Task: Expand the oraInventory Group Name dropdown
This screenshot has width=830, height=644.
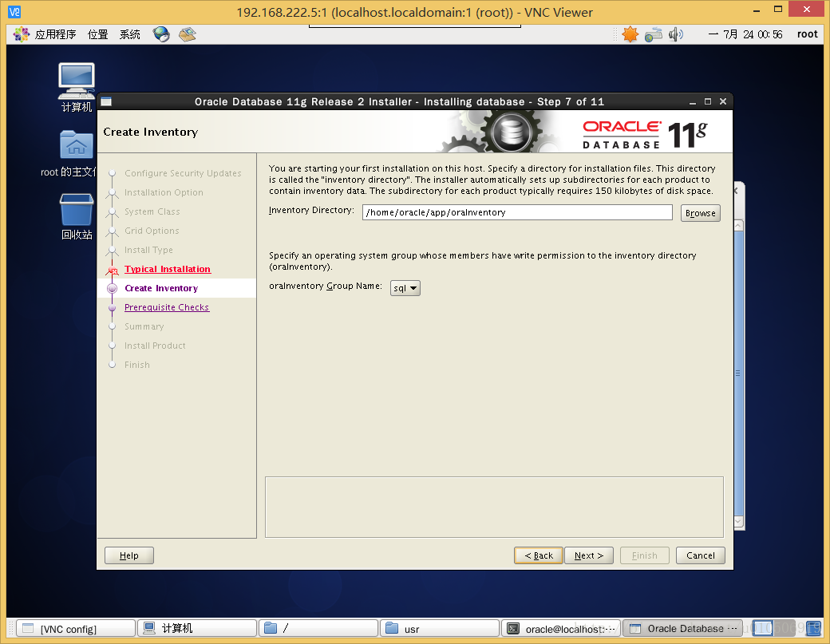Action: tap(405, 288)
